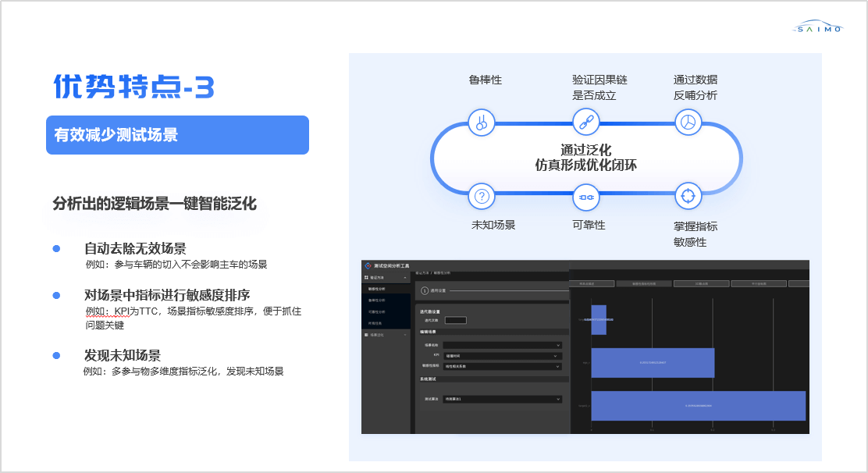Select 敏感性分析 in the sidebar
Viewport: 868px width, 473px height.
coord(378,289)
